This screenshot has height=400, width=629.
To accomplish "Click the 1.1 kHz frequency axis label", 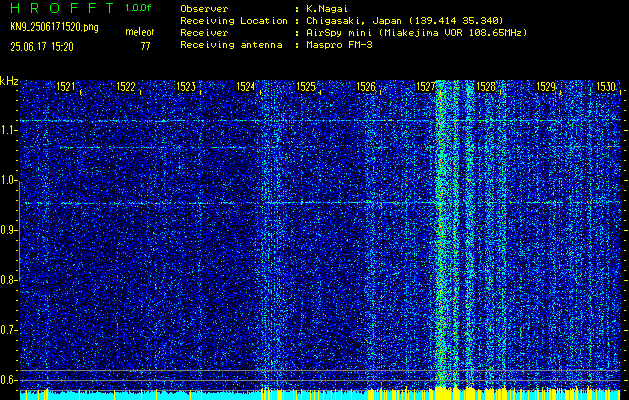I will pyautogui.click(x=8, y=130).
